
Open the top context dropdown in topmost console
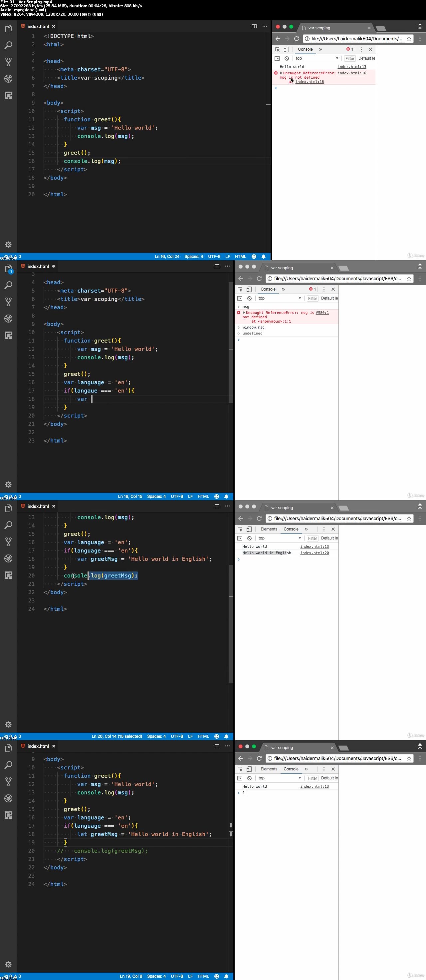click(317, 59)
